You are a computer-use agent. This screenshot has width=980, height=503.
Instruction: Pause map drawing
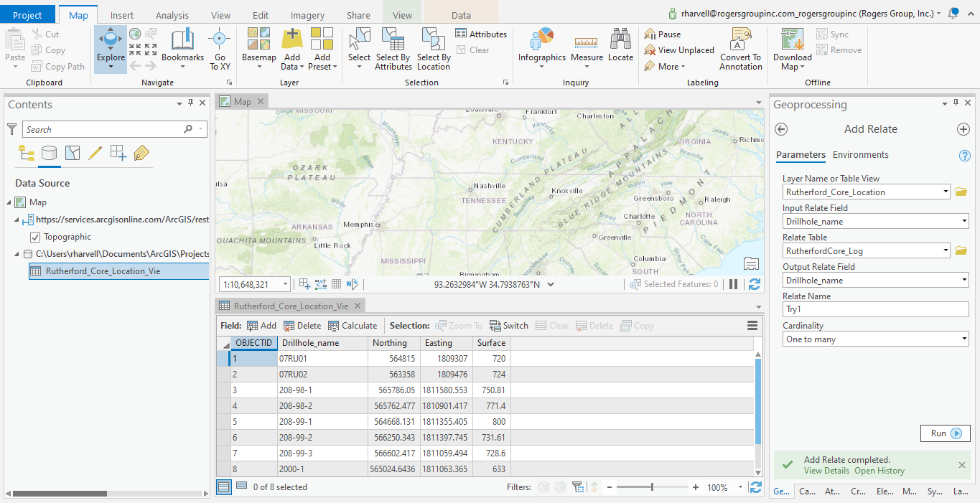pyautogui.click(x=733, y=284)
